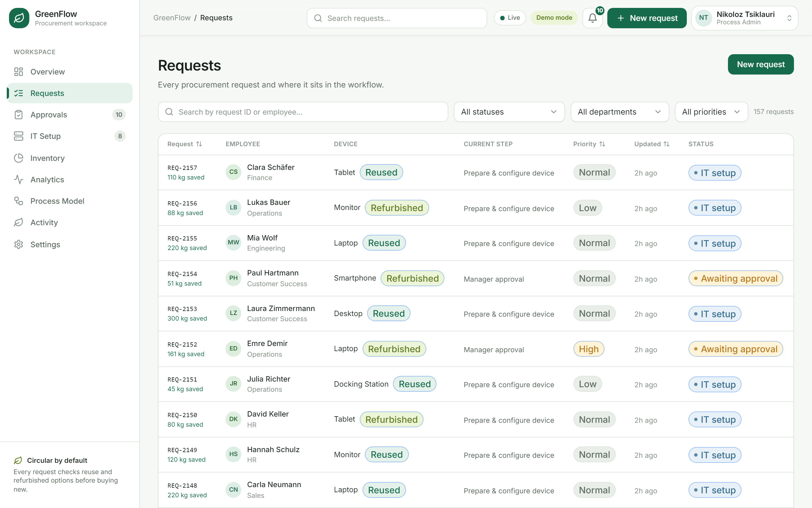Click Paul Hartmann's PH avatar
The height and width of the screenshot is (508, 812).
pyautogui.click(x=233, y=278)
